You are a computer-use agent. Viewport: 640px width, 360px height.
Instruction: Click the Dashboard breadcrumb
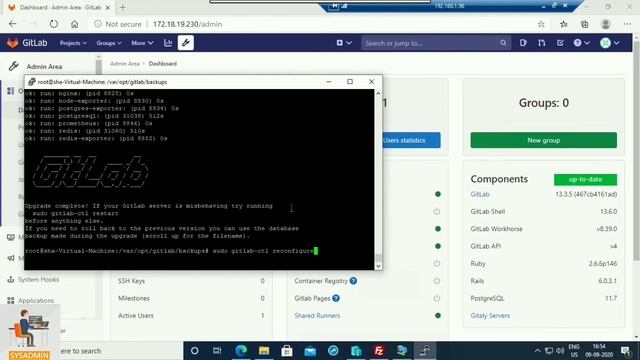pyautogui.click(x=162, y=64)
